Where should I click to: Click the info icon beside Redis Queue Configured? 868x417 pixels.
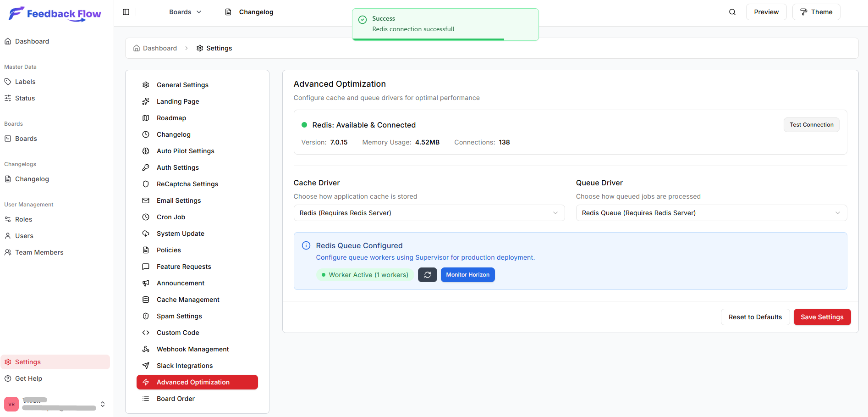pyautogui.click(x=306, y=246)
